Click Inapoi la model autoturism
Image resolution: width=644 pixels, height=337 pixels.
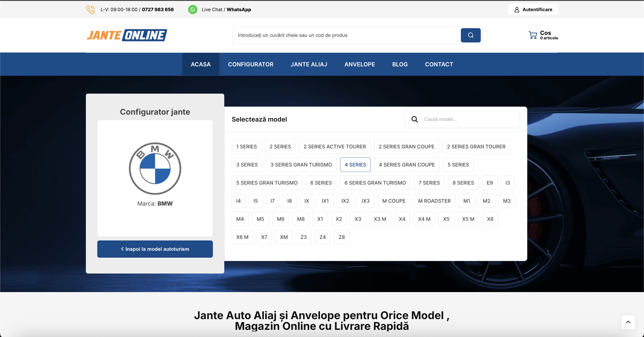[155, 249]
